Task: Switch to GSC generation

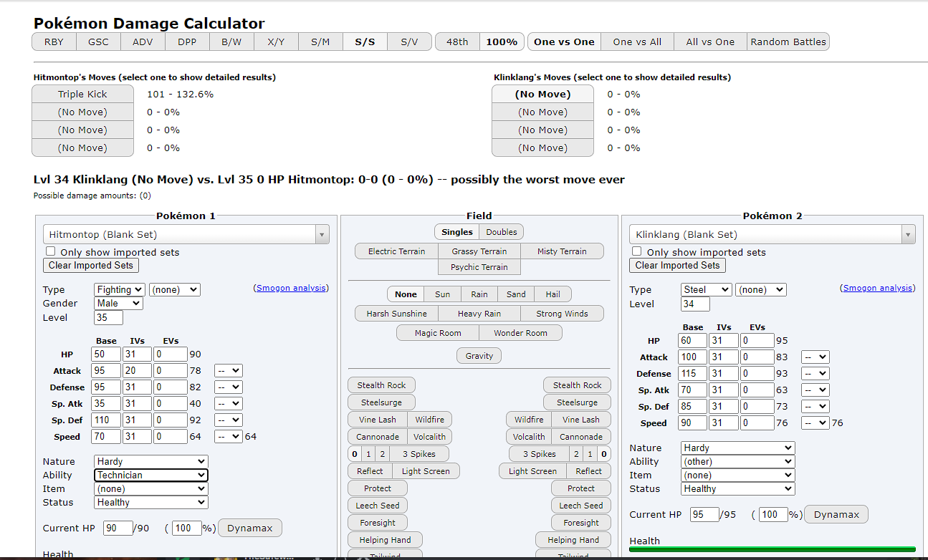Action: click(x=98, y=42)
